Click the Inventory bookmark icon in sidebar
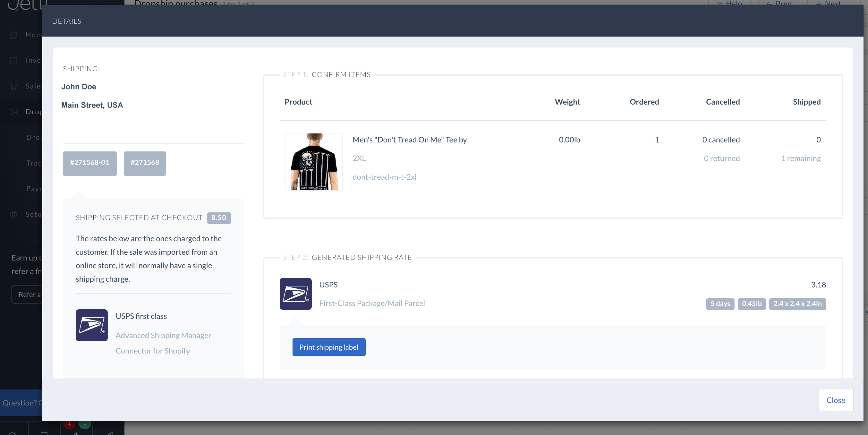 [13, 61]
